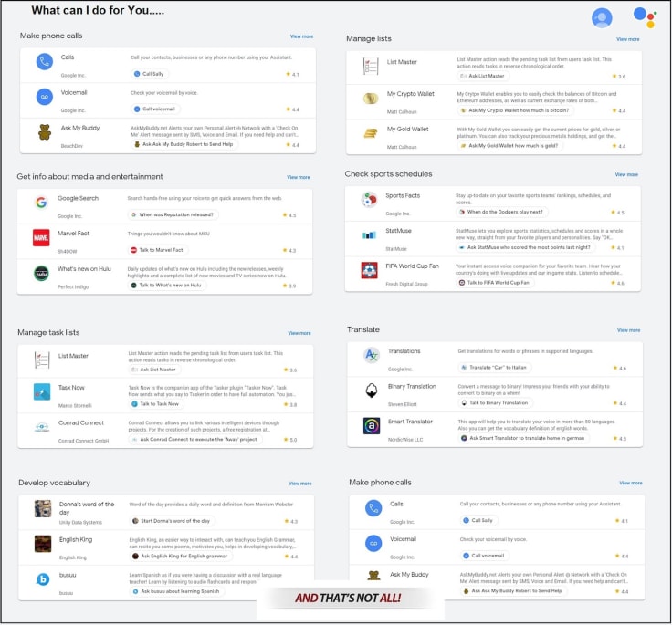Image resolution: width=672 pixels, height=625 pixels.
Task: Open View more for Check sports schedules
Action: pyautogui.click(x=626, y=175)
